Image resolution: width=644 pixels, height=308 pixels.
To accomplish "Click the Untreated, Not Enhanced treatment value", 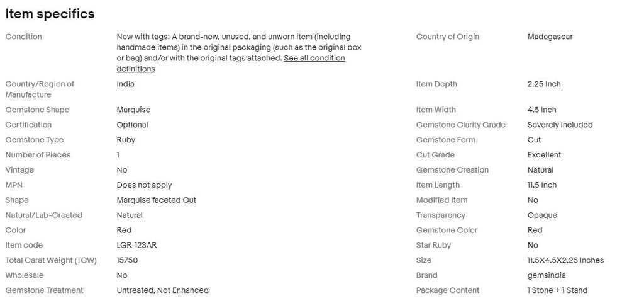I will pos(163,290).
